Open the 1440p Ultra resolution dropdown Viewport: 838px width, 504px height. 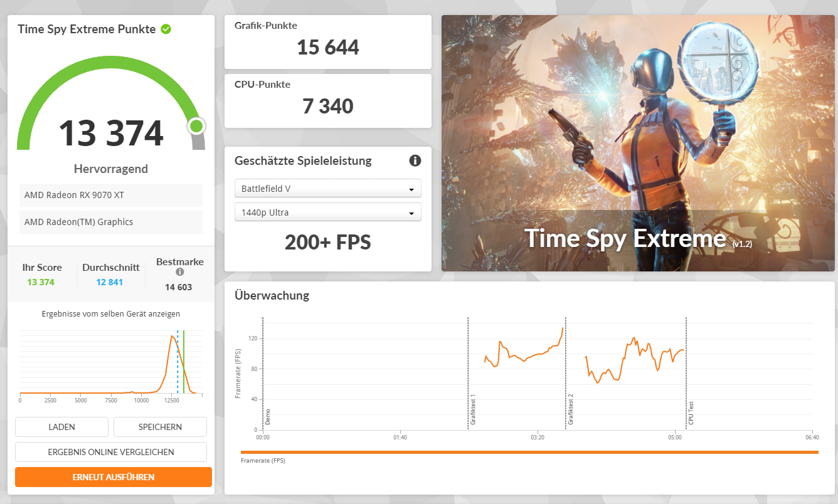(x=328, y=212)
